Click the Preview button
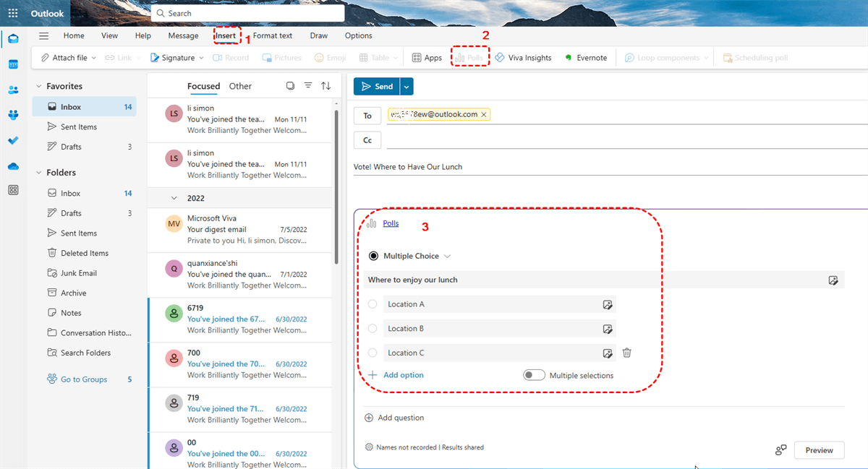Image resolution: width=868 pixels, height=469 pixels. pyautogui.click(x=819, y=450)
